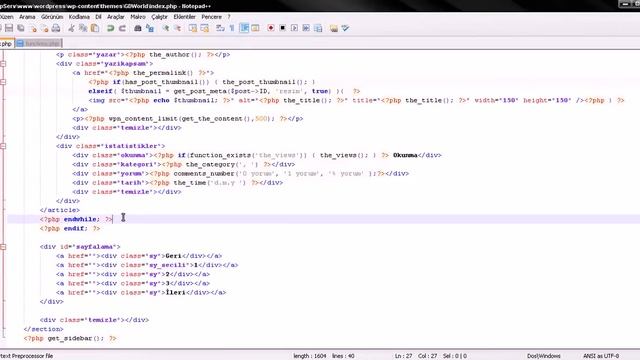Click the Cut (scissors) icon

click(x=71, y=28)
